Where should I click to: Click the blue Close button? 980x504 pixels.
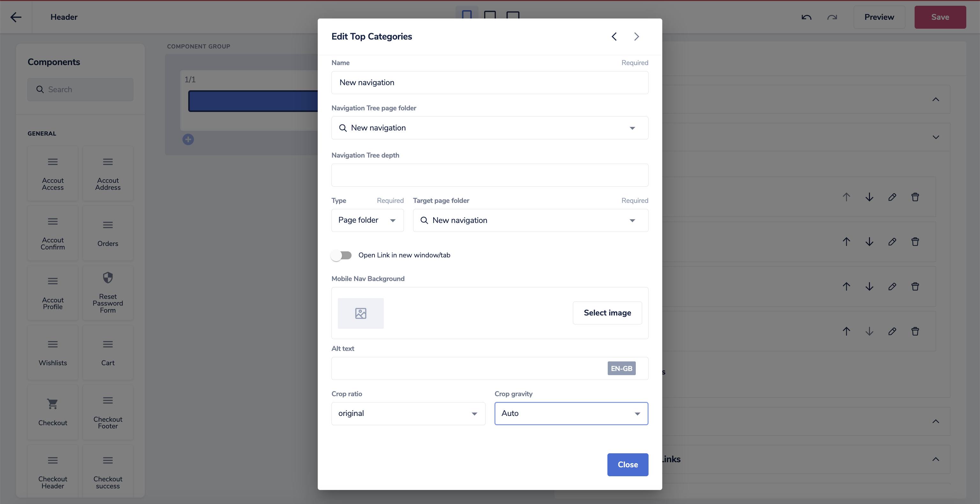627,464
